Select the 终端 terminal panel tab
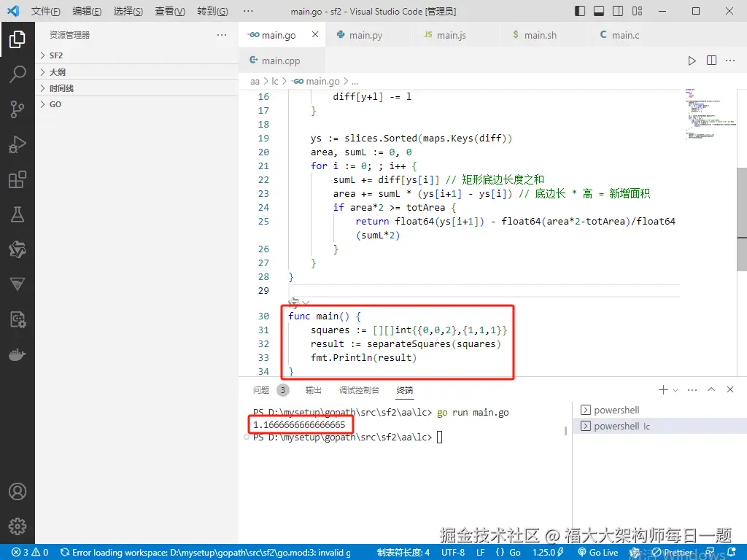 [404, 390]
